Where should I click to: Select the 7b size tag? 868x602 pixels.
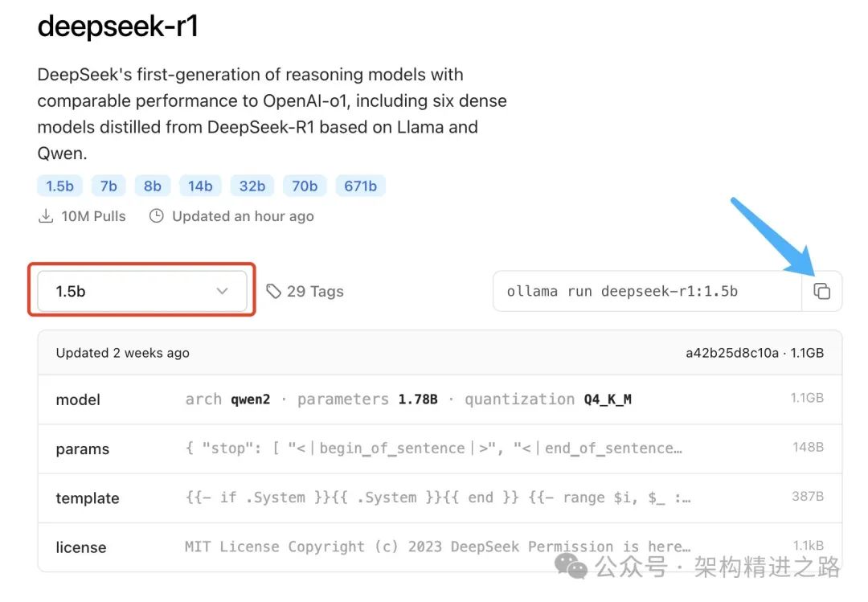tap(108, 186)
